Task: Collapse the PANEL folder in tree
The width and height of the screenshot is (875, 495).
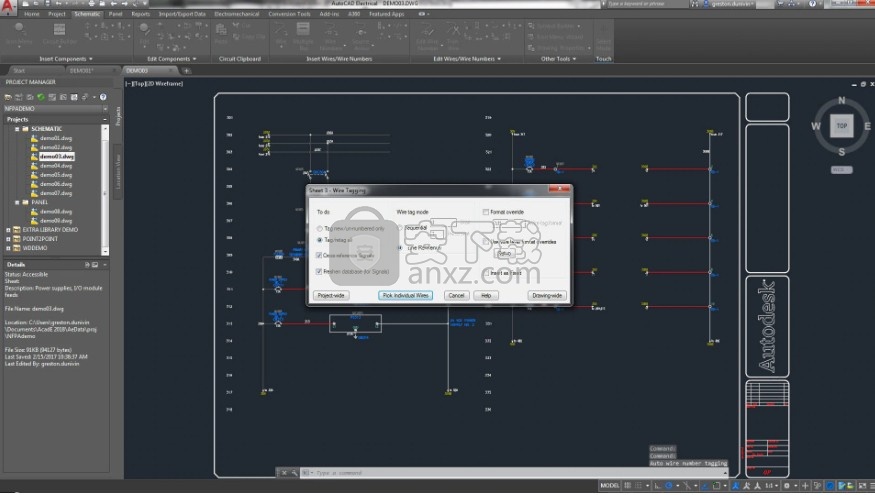Action: coord(17,203)
